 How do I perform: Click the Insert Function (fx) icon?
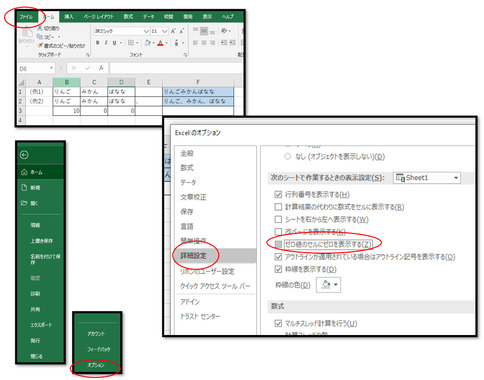[x=101, y=68]
